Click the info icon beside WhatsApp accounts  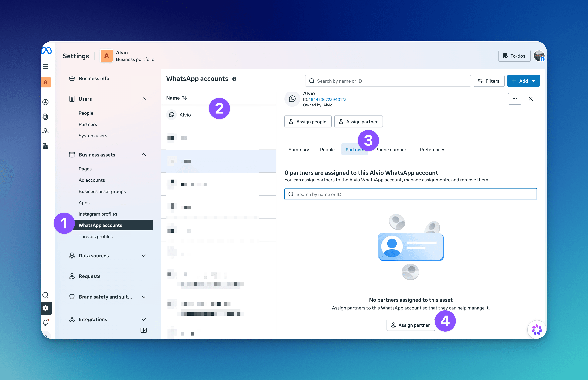tap(234, 79)
